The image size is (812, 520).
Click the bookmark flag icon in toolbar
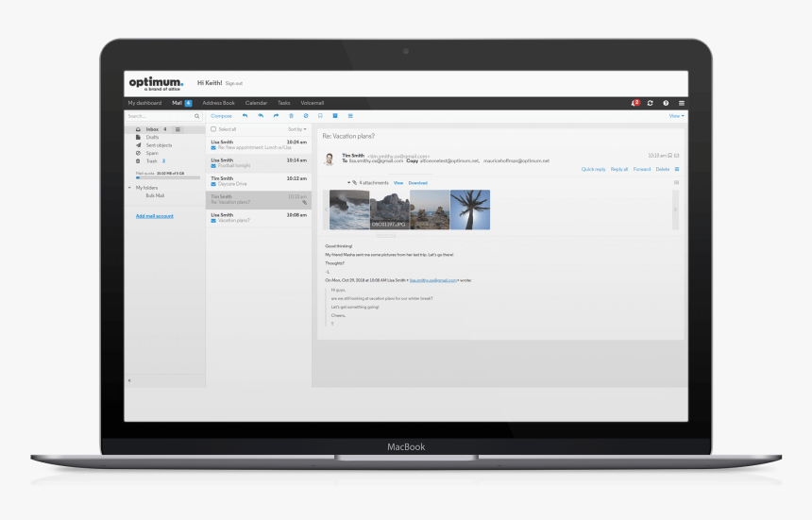tap(320, 116)
